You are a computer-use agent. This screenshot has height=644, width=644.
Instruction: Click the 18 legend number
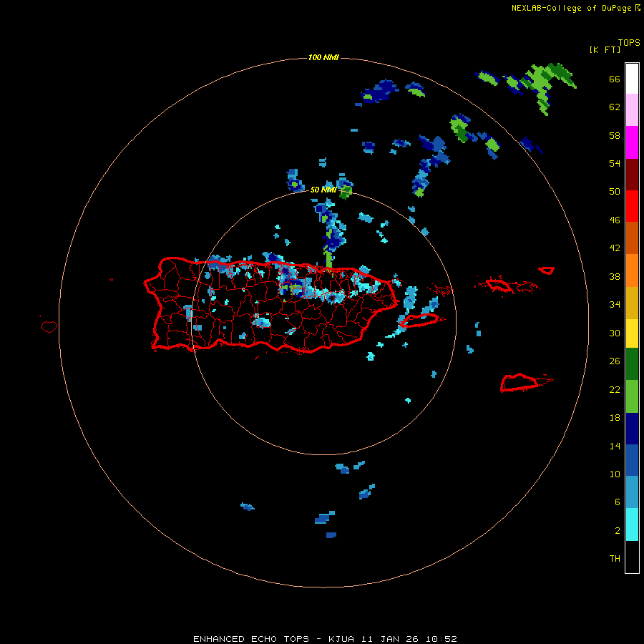pyautogui.click(x=615, y=418)
